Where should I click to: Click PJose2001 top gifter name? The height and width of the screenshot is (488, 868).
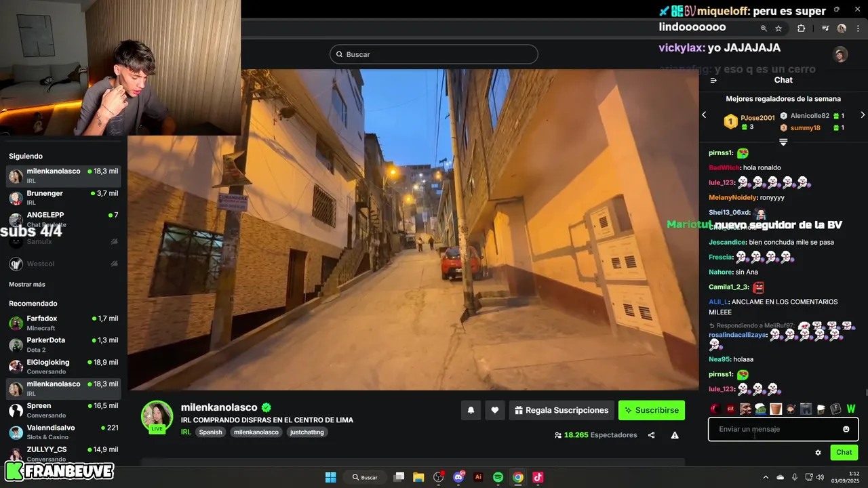tap(757, 118)
